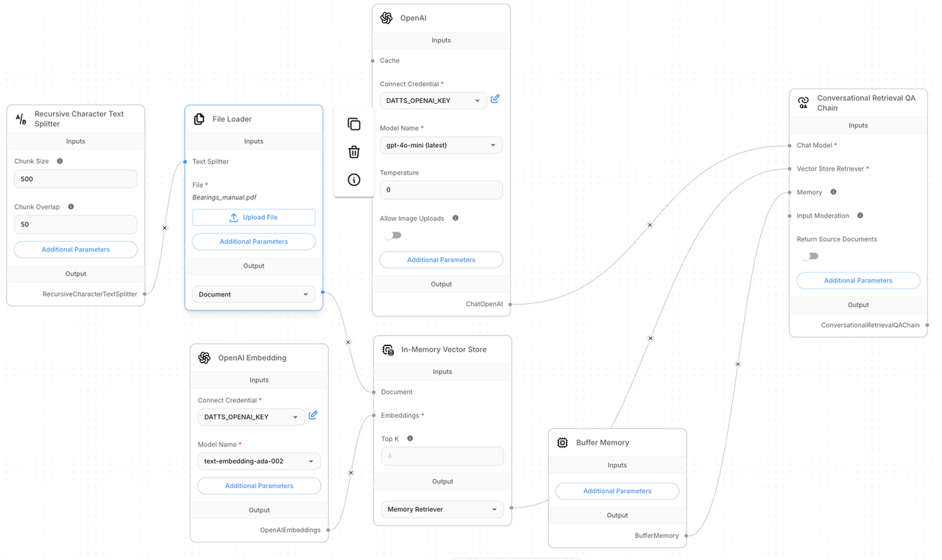Duplicate the File Loader node
Image resolution: width=942 pixels, height=560 pixels.
(x=354, y=124)
